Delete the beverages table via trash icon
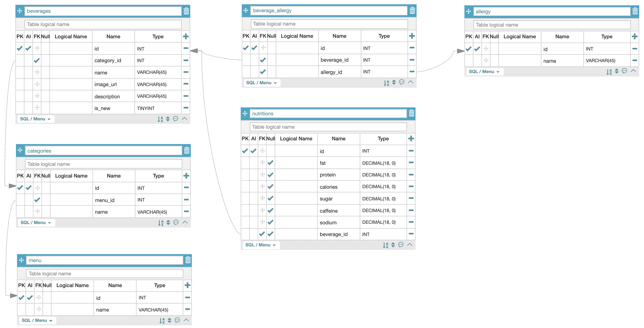The height and width of the screenshot is (328, 644). pyautogui.click(x=186, y=11)
